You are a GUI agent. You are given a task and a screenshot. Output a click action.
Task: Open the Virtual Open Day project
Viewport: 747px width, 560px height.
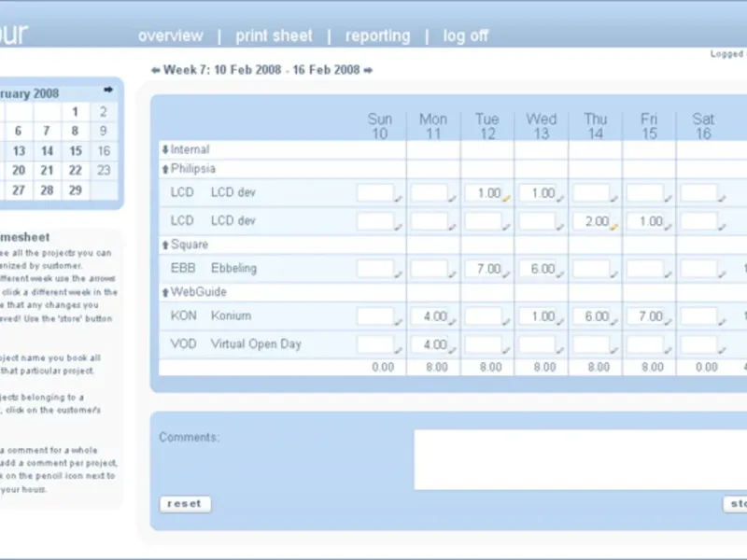coord(256,343)
